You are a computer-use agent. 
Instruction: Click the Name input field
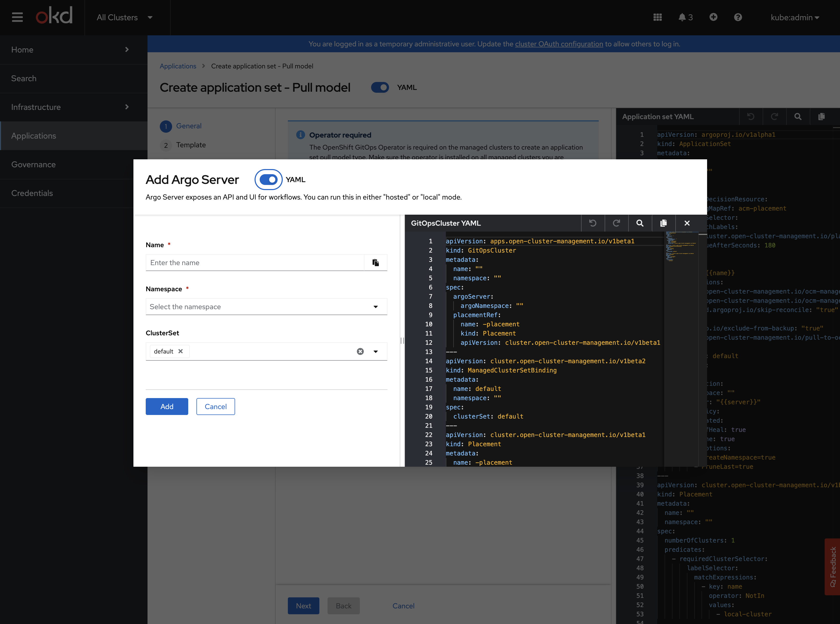255,263
